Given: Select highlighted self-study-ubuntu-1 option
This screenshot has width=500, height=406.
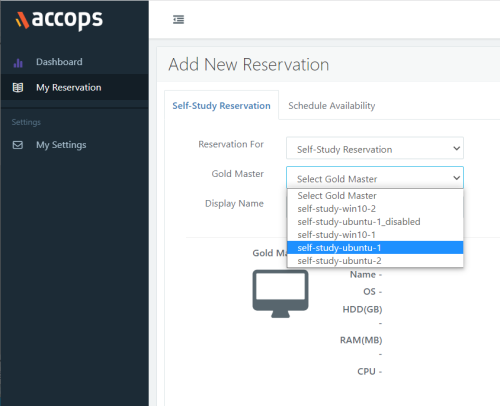Looking at the screenshot, I should click(375, 248).
